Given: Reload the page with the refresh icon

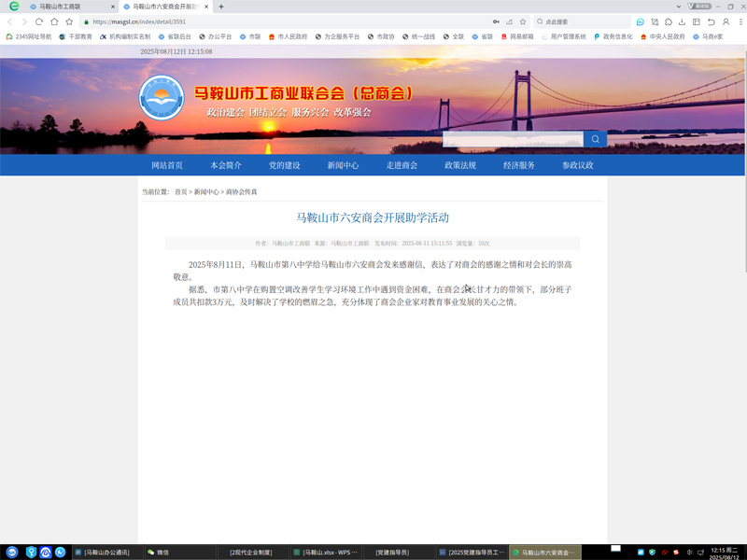Looking at the screenshot, I should click(x=39, y=21).
